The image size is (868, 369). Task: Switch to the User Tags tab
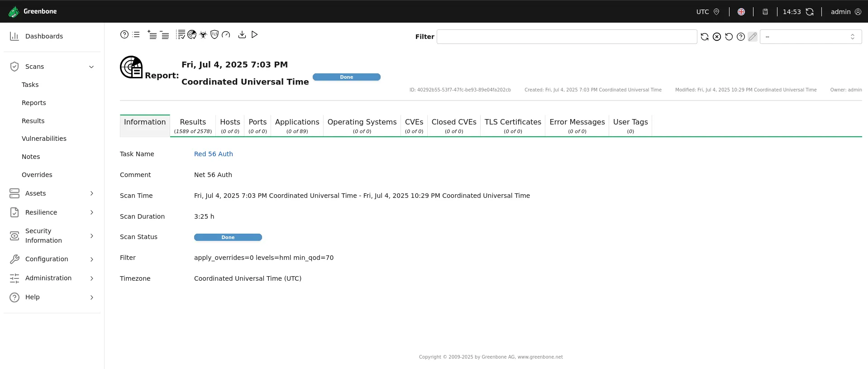click(x=630, y=125)
